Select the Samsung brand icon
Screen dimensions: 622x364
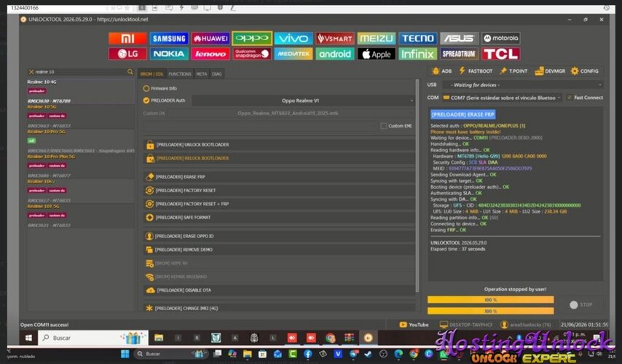[x=169, y=39]
